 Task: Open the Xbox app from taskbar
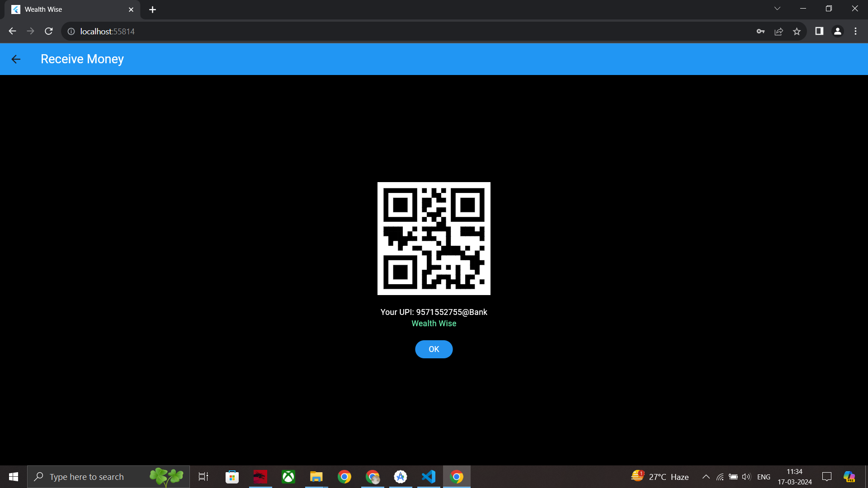point(288,477)
